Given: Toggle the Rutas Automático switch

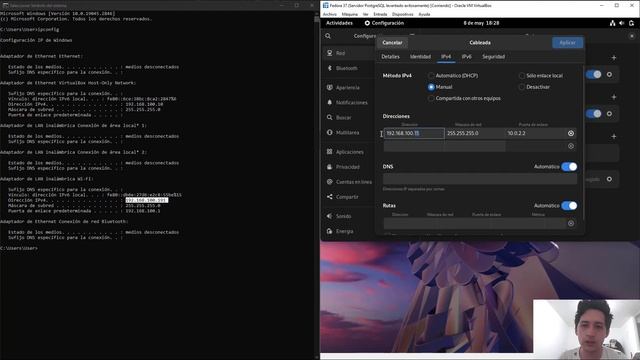Looking at the screenshot, I should 569,206.
